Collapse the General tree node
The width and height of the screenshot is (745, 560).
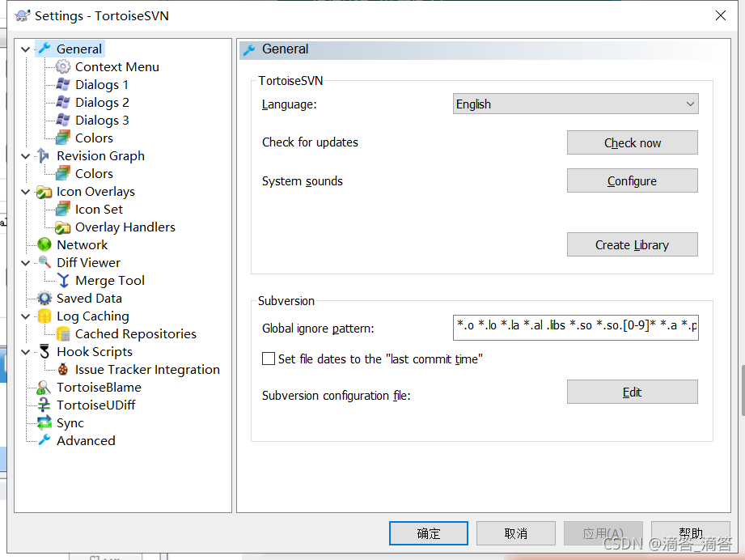[26, 49]
